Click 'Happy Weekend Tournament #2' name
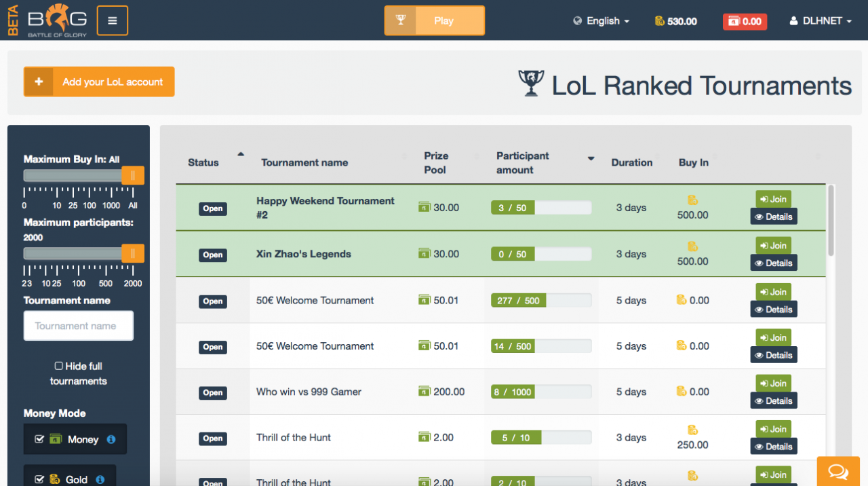This screenshot has height=486, width=868. (x=325, y=208)
